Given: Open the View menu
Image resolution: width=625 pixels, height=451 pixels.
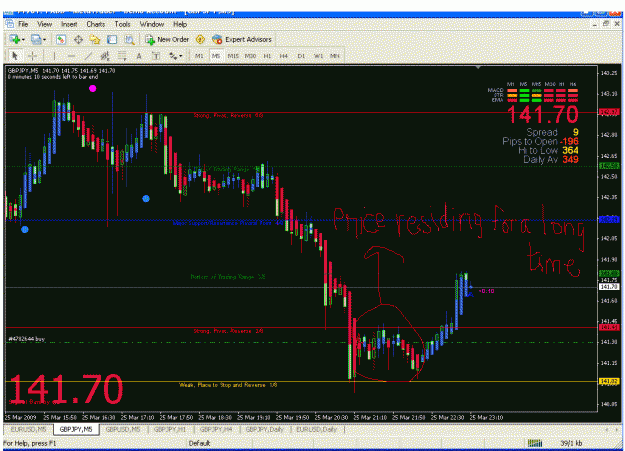Looking at the screenshot, I should (x=45, y=24).
